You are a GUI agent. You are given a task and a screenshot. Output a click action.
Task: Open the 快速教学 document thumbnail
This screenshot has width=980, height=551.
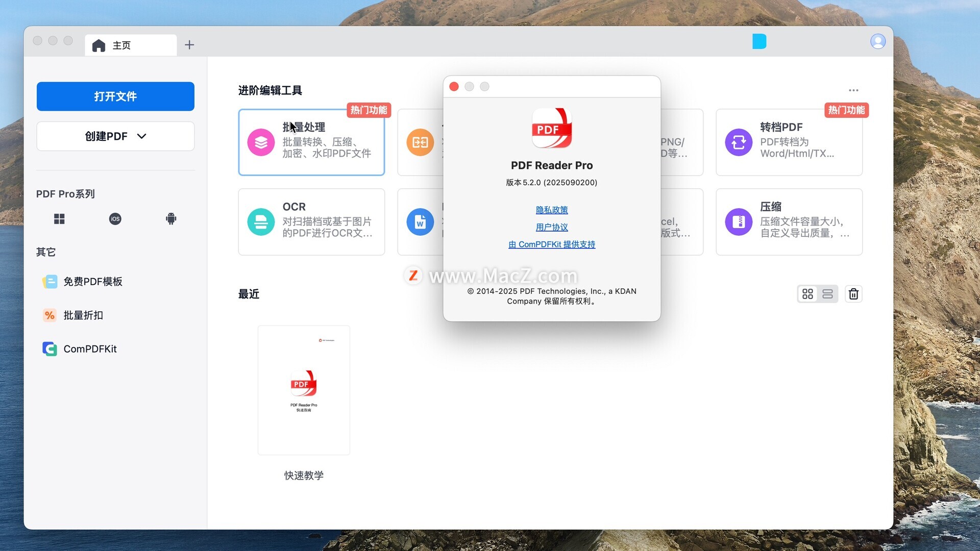pos(304,390)
